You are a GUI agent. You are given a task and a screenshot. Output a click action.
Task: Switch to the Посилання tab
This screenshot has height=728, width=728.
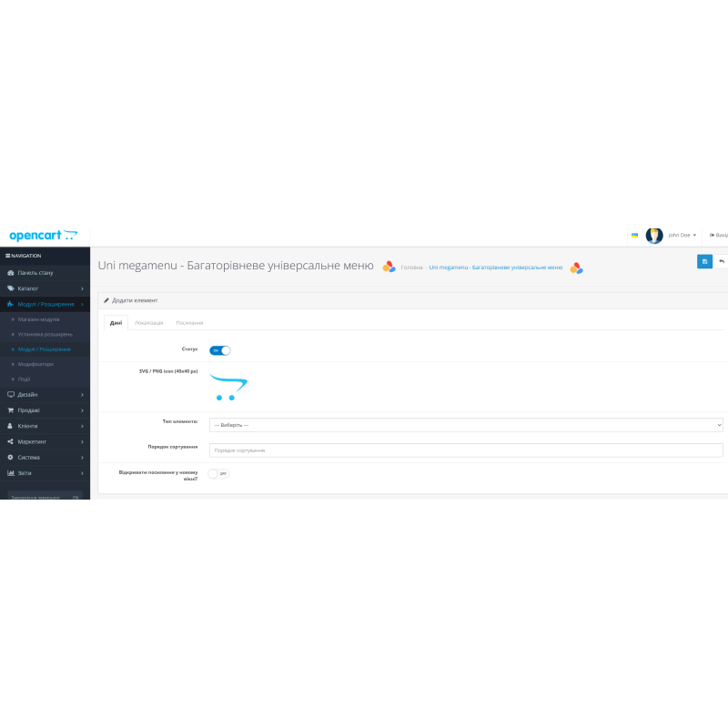[x=189, y=323]
